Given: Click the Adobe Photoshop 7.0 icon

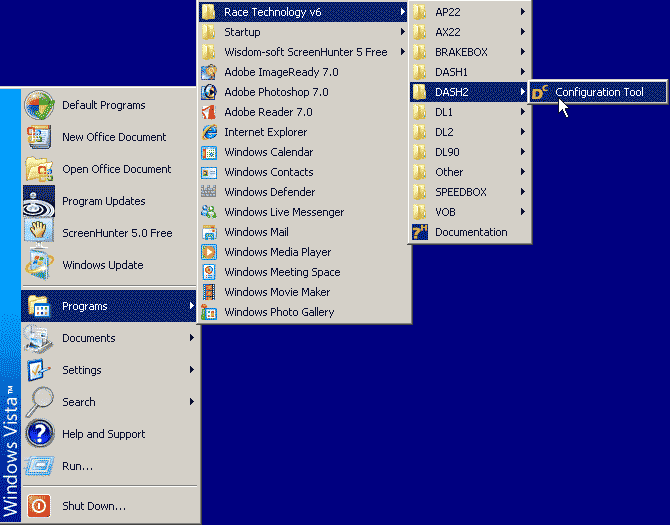Looking at the screenshot, I should [x=209, y=92].
